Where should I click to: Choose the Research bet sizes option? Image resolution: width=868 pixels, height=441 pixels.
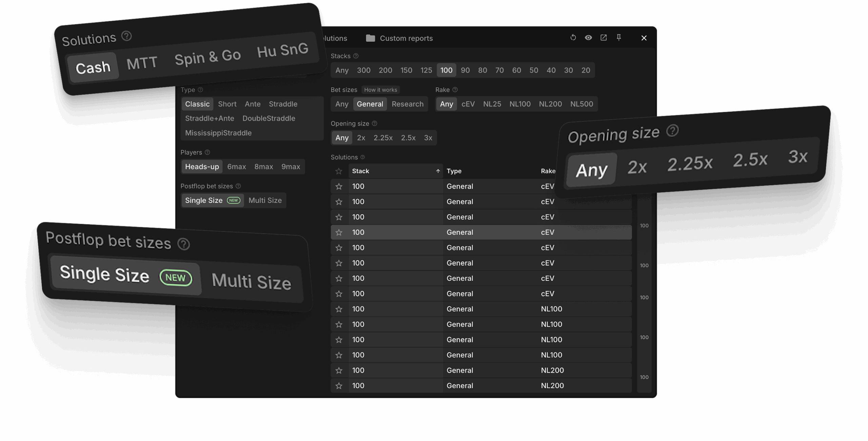pos(407,104)
